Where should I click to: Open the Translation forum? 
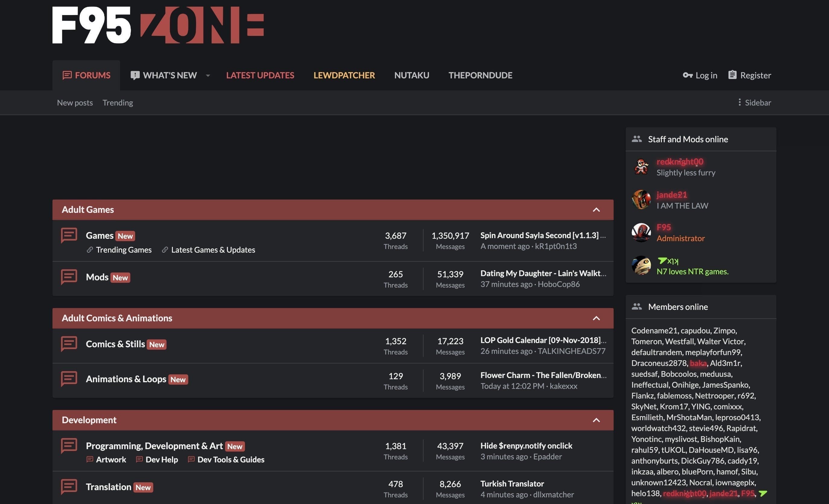[x=108, y=487]
